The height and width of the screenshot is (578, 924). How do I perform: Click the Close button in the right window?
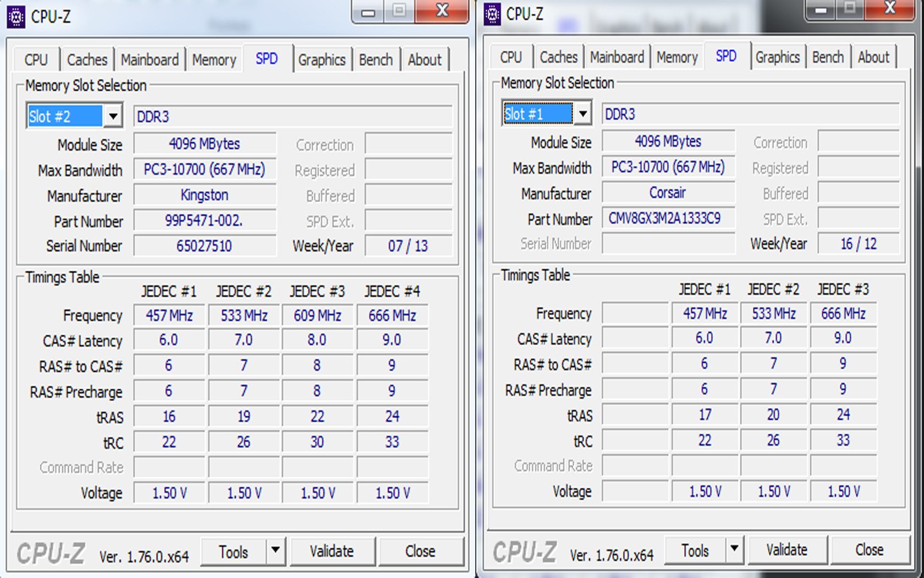[869, 550]
